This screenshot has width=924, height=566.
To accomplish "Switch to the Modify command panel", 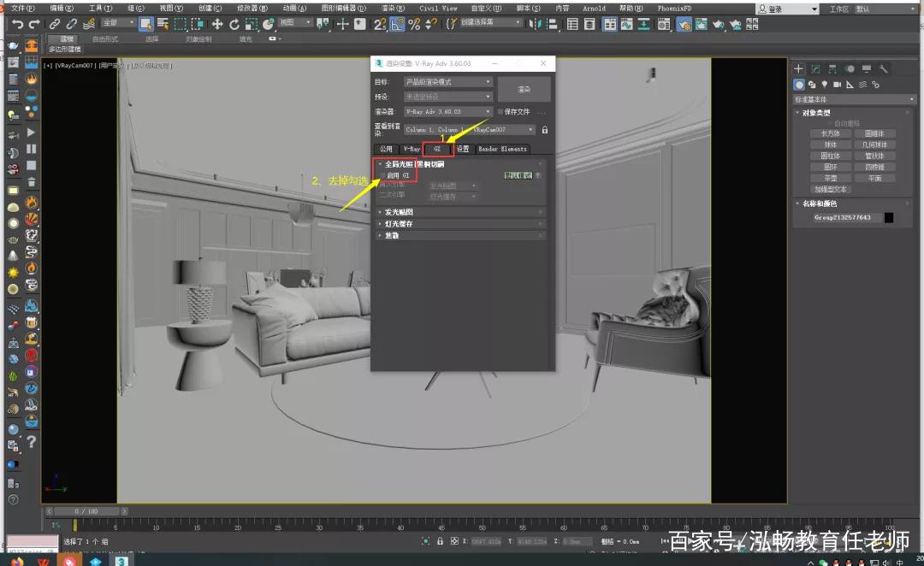I will [815, 68].
